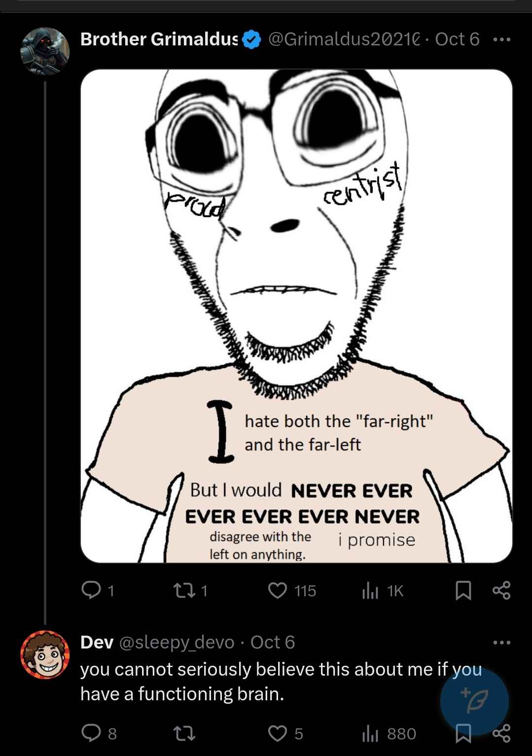This screenshot has width=532, height=756.
Task: Open the @Grimaldus2021 handle link
Action: pyautogui.click(x=344, y=39)
